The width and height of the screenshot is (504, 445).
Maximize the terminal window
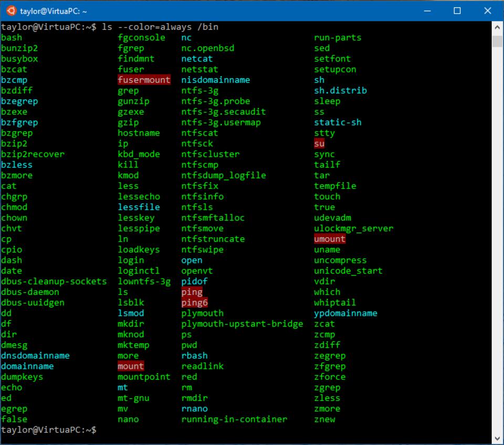coord(457,10)
